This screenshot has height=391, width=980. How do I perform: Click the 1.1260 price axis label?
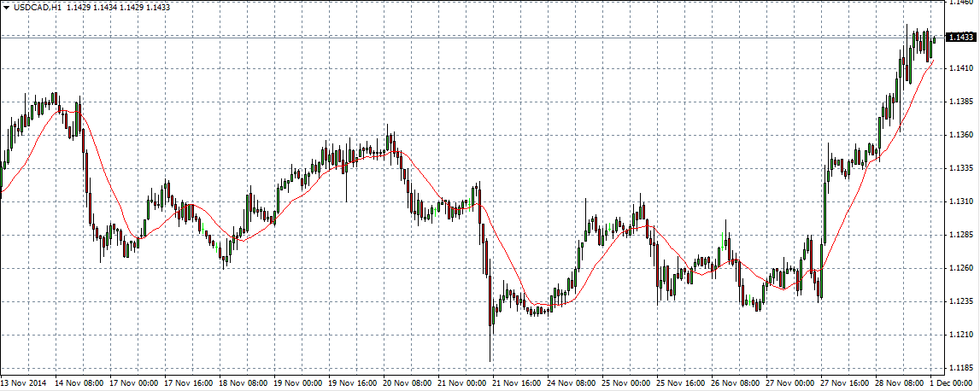pos(961,268)
